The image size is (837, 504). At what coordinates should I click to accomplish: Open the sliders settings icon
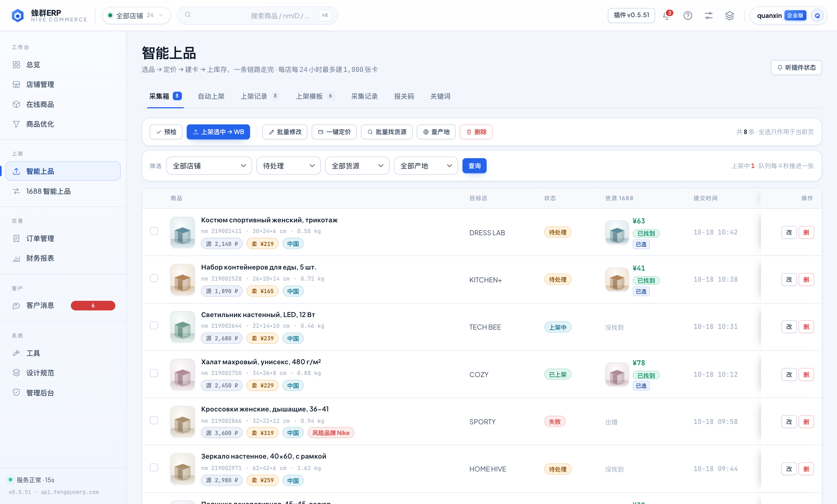pyautogui.click(x=709, y=15)
